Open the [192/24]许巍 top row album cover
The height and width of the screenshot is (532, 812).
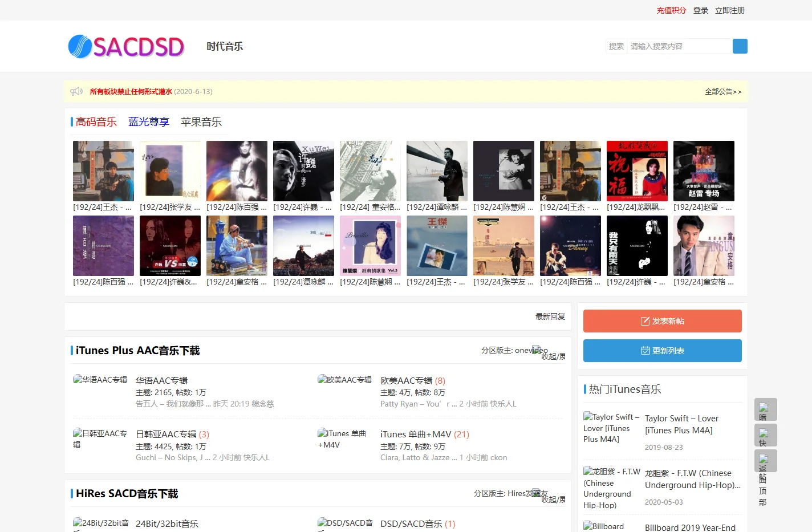(x=303, y=171)
